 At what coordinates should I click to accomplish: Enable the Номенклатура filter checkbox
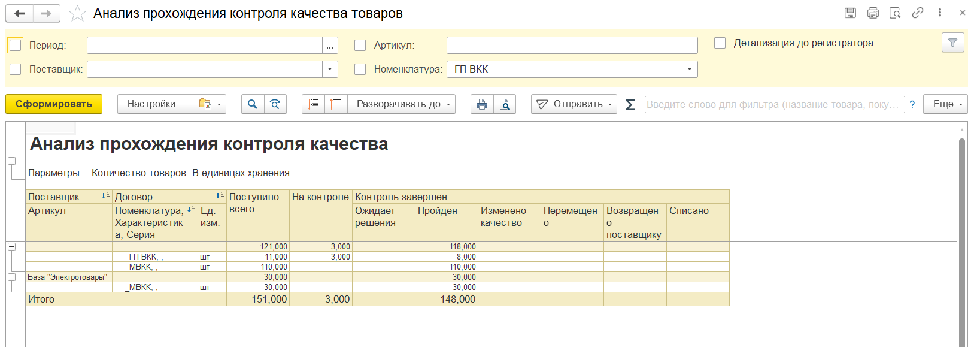tap(360, 69)
